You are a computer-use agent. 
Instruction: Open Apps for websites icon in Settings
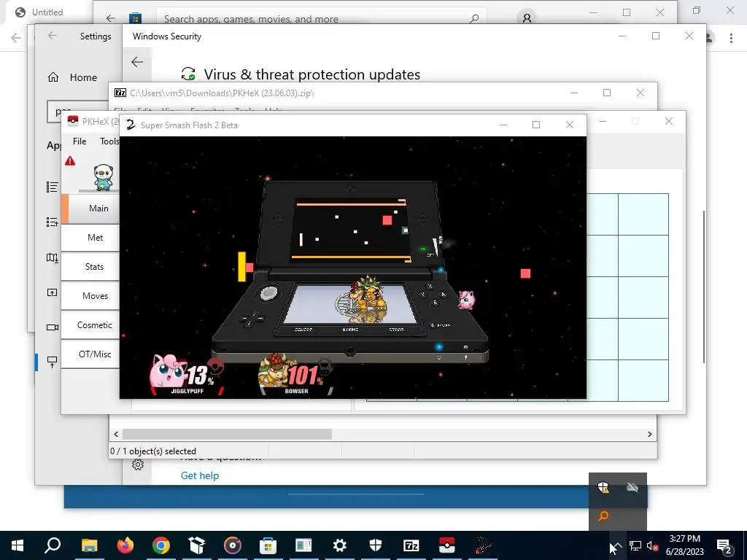point(53,292)
